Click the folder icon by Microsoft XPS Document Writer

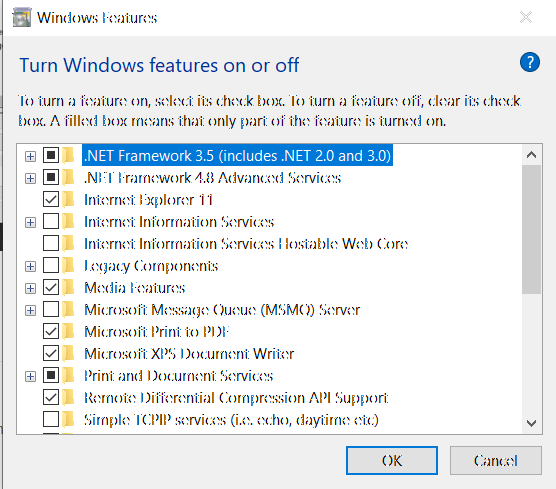[68, 353]
